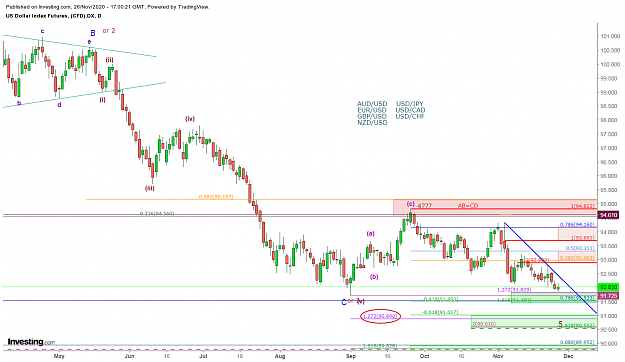Click the Dec date axis label

pos(568,356)
